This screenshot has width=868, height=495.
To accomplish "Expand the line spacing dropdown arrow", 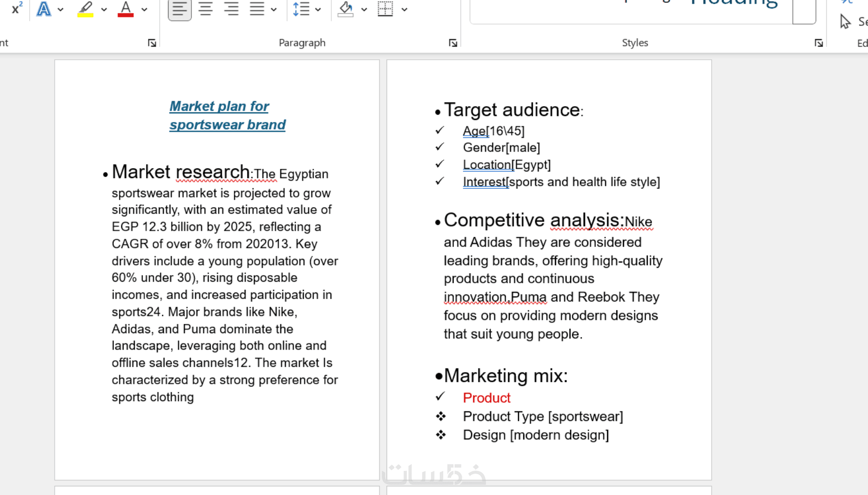I will (318, 9).
